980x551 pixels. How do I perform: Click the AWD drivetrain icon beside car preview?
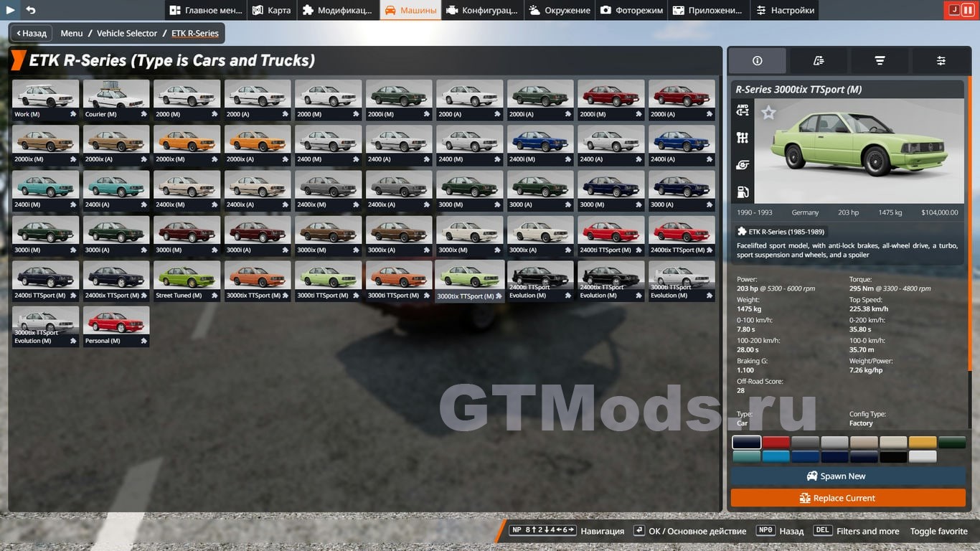(x=743, y=110)
